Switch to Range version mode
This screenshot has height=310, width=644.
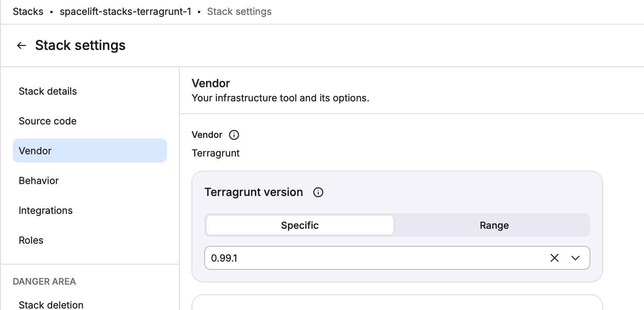(494, 225)
